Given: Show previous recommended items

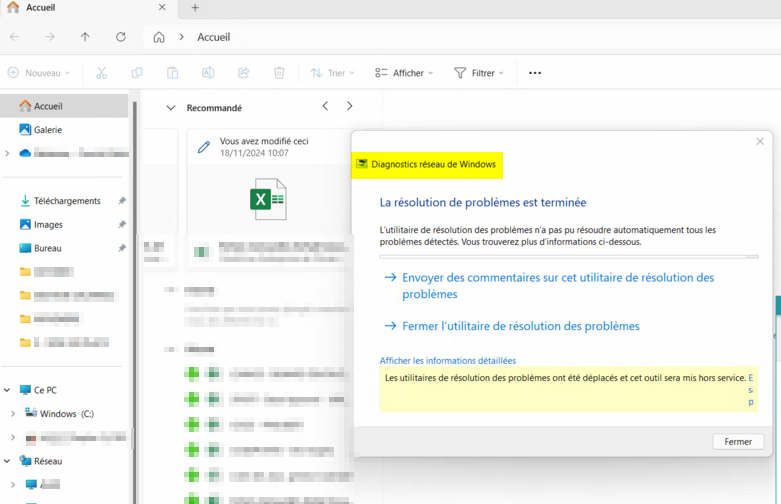Looking at the screenshot, I should point(325,106).
